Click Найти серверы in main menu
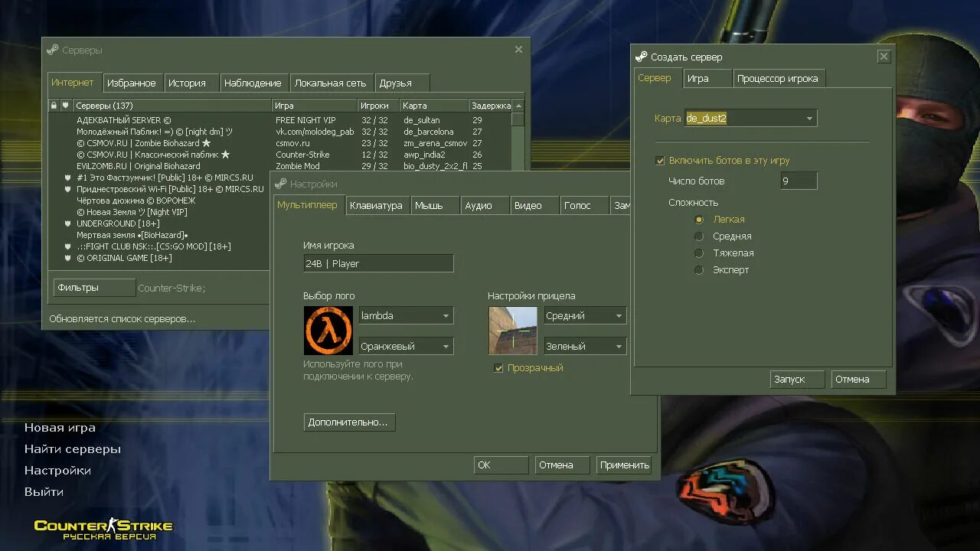Screen dimensions: 980x551 click(x=73, y=449)
